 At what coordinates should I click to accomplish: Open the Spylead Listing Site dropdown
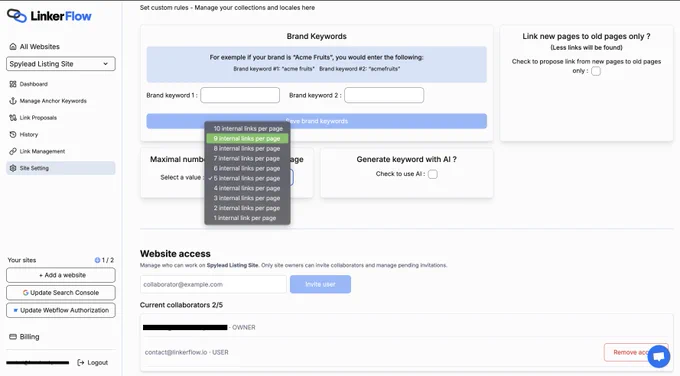point(61,64)
